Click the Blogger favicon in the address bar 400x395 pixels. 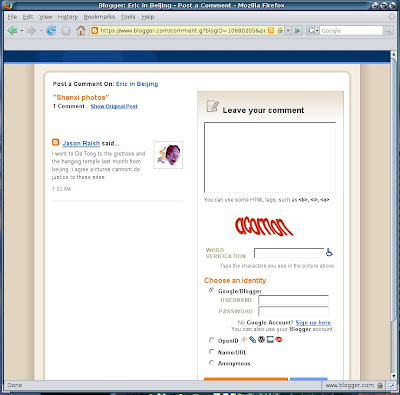coord(95,31)
